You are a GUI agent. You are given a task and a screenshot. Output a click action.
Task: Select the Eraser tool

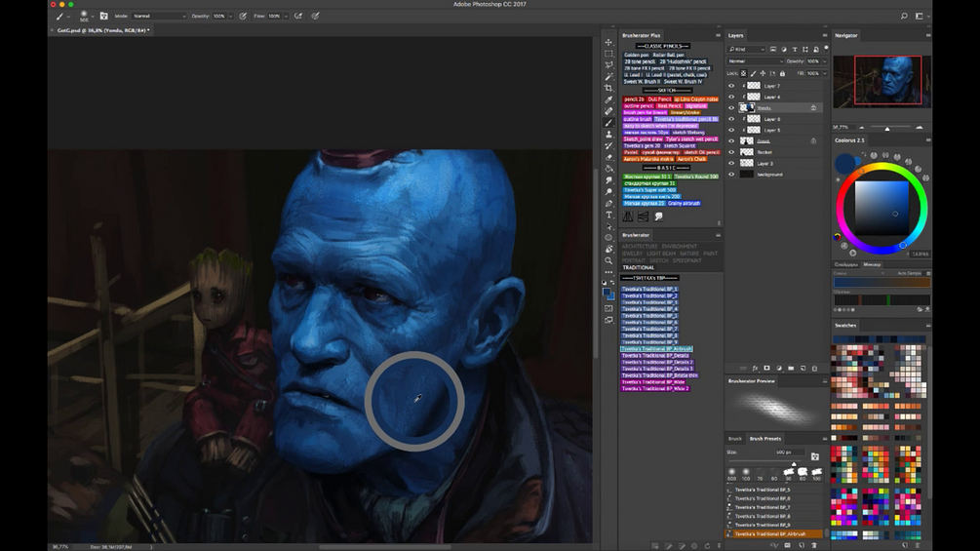(x=608, y=157)
